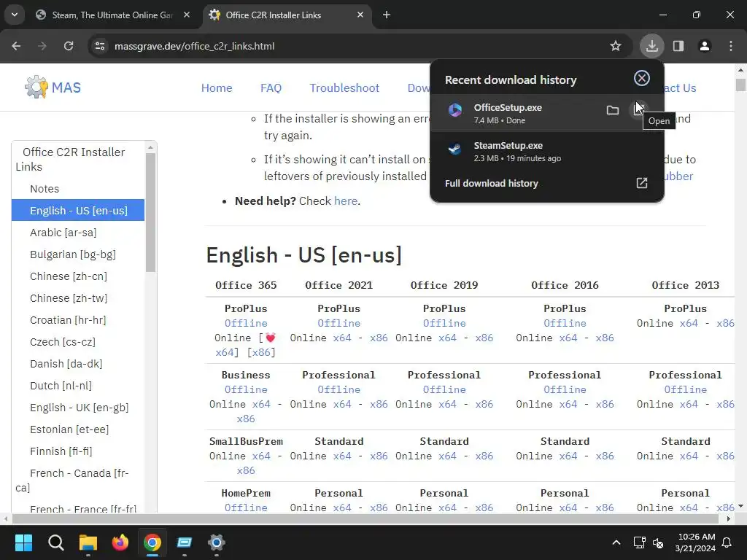
Task: Jump to Finnish [fi-fi] section
Action: 61,451
